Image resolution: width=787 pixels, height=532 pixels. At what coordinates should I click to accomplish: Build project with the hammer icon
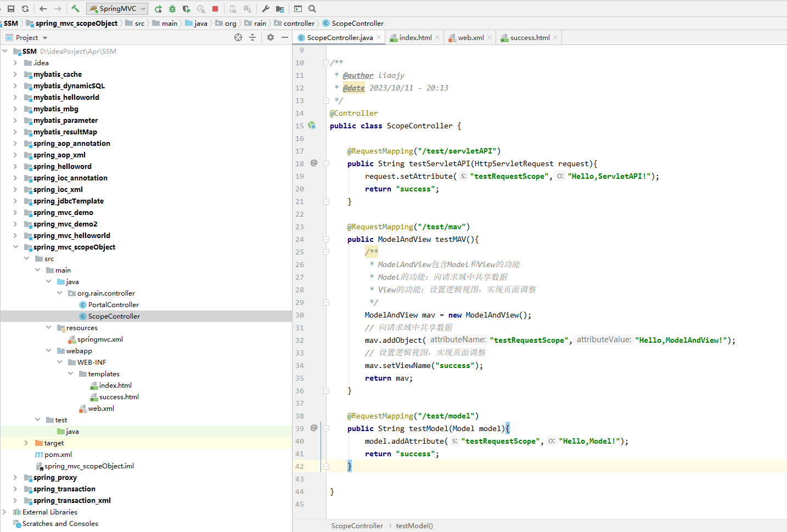point(76,9)
